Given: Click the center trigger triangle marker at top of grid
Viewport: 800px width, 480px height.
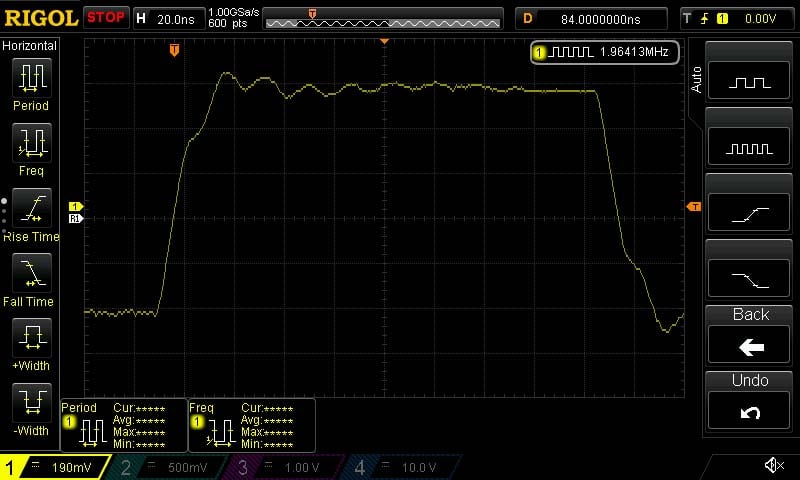Looking at the screenshot, I should 384,41.
